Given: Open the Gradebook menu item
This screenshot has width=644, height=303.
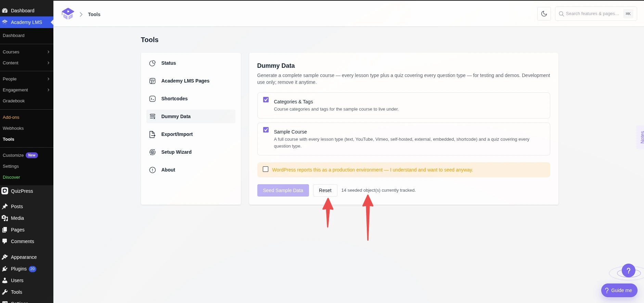Looking at the screenshot, I should click(x=27, y=101).
